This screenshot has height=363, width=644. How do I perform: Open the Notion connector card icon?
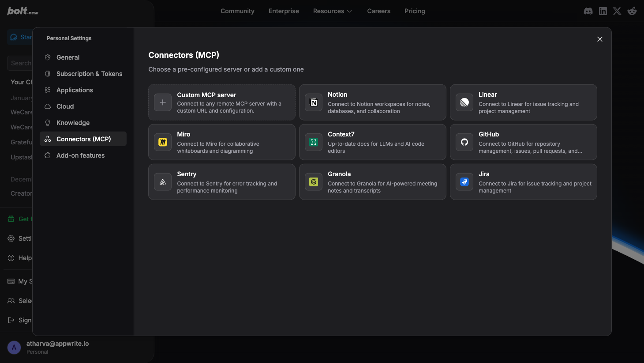coord(313,102)
